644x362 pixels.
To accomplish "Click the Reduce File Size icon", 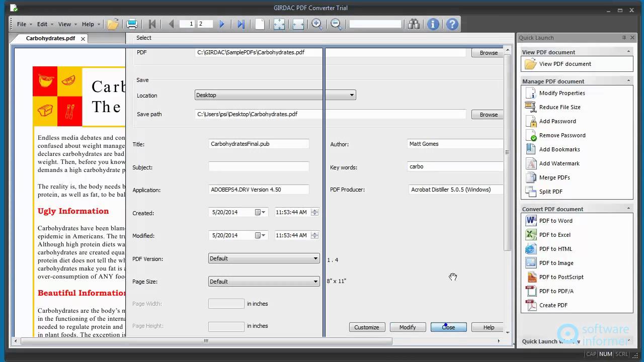I will click(x=531, y=107).
